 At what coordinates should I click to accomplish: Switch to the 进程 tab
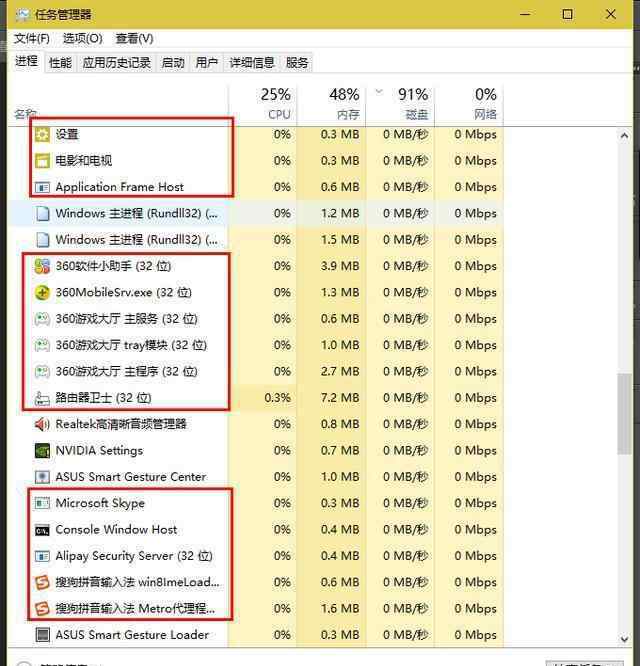click(x=26, y=62)
